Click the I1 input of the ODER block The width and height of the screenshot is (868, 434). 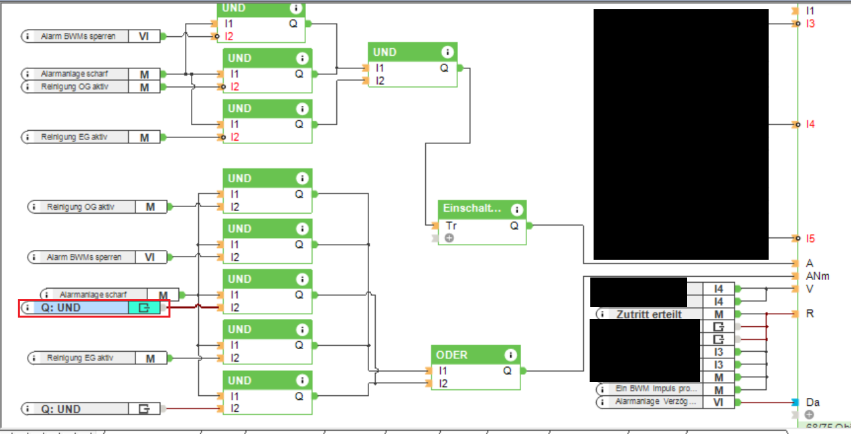(x=443, y=371)
